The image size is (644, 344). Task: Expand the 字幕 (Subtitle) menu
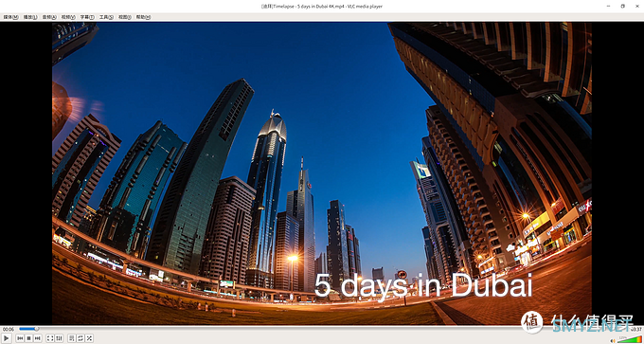click(87, 17)
